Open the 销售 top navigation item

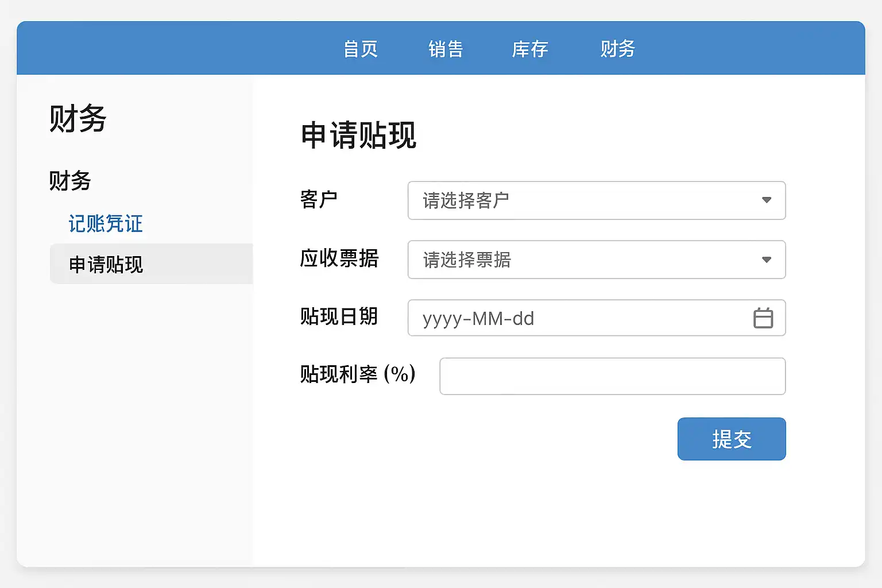click(x=446, y=49)
